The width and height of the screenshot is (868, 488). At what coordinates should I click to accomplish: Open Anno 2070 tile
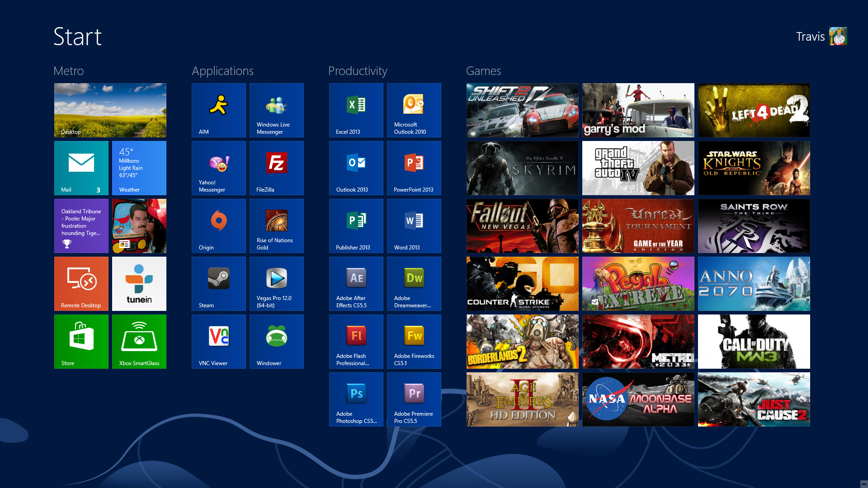(754, 284)
